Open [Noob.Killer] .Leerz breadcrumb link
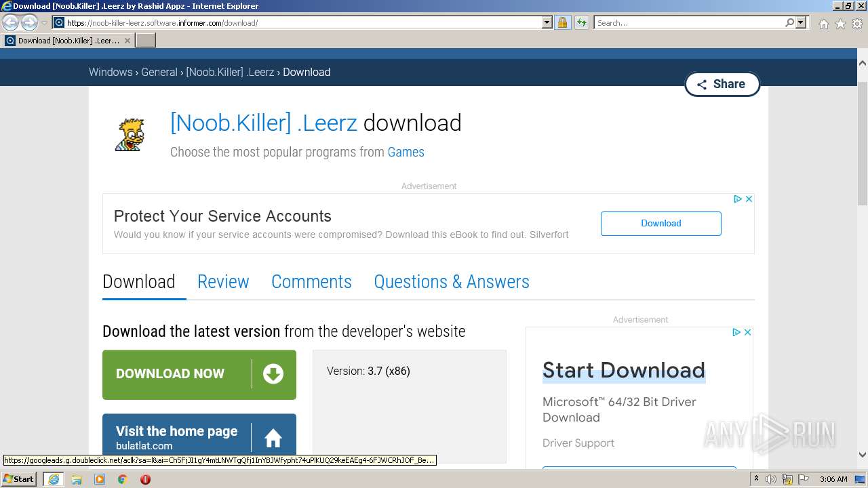The height and width of the screenshot is (488, 868). (230, 72)
